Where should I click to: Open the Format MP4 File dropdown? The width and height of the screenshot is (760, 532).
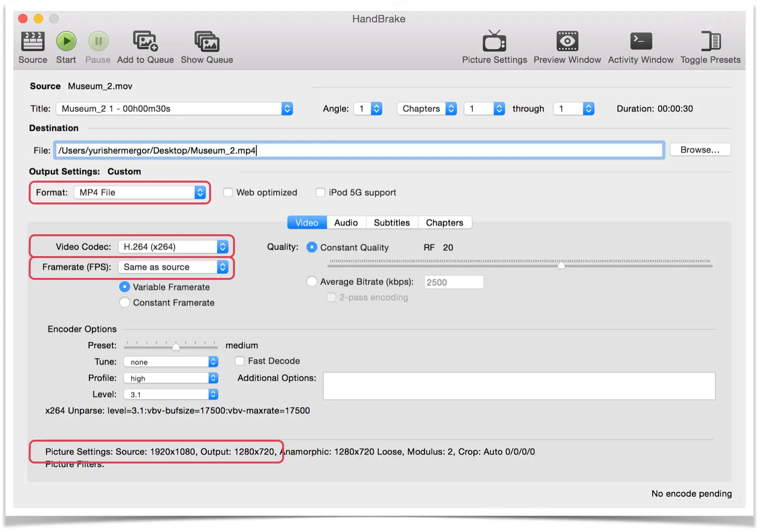click(140, 193)
